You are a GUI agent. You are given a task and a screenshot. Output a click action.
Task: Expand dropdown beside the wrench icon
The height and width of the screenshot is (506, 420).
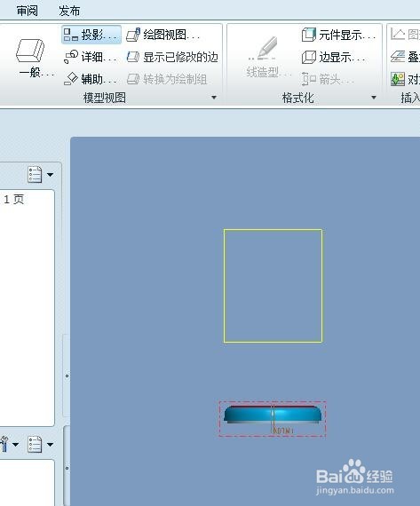[x=15, y=445]
